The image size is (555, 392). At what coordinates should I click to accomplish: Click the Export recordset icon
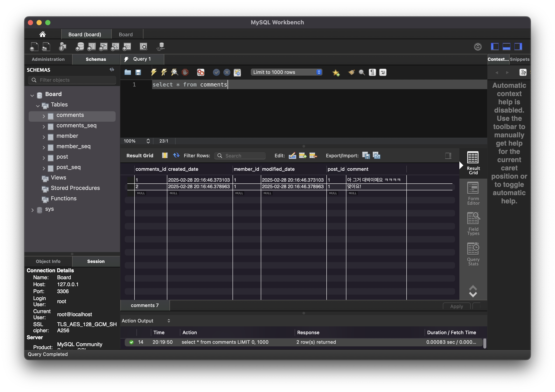(x=366, y=155)
